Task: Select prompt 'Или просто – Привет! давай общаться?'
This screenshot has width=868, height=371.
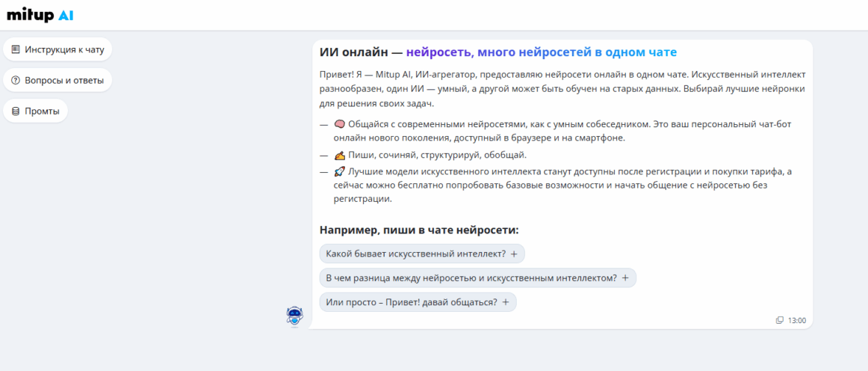Action: point(418,302)
